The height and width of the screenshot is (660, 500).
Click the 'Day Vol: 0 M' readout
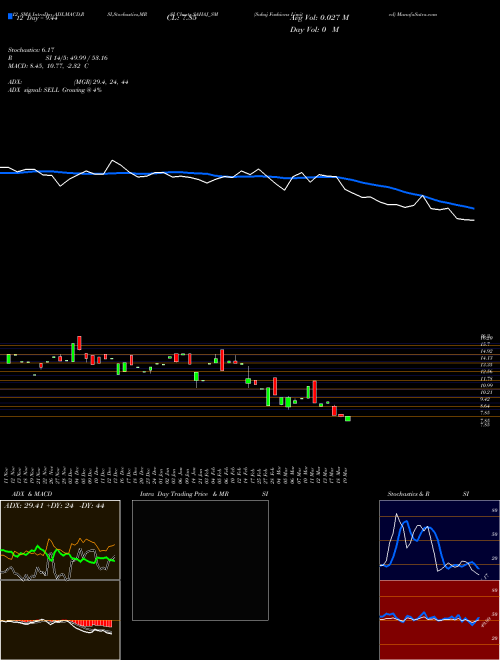[314, 30]
